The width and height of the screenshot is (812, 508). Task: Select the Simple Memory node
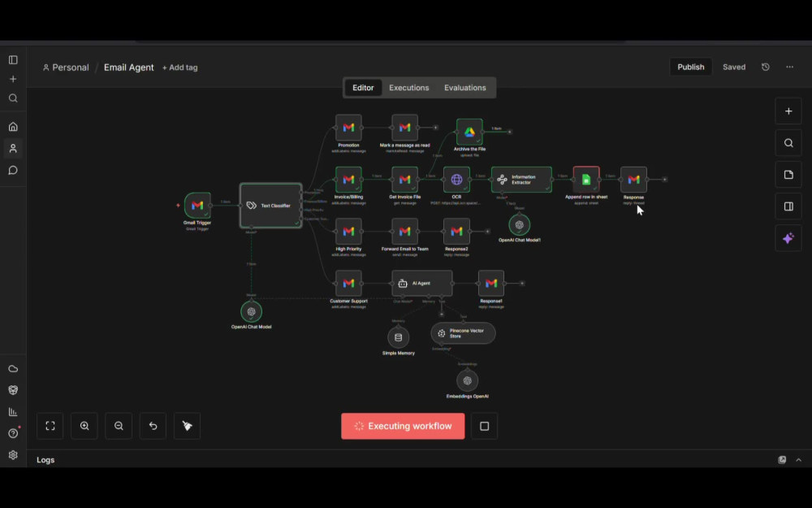398,337
